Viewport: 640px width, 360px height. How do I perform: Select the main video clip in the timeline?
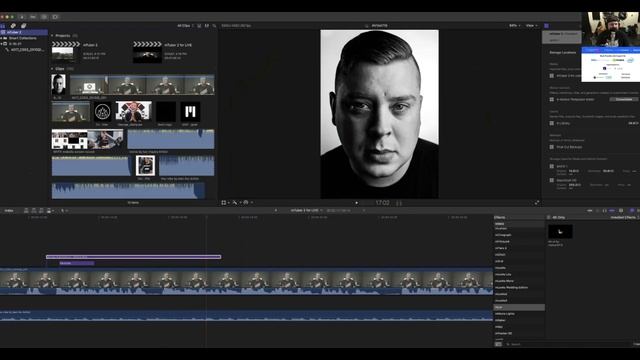[x=246, y=282]
